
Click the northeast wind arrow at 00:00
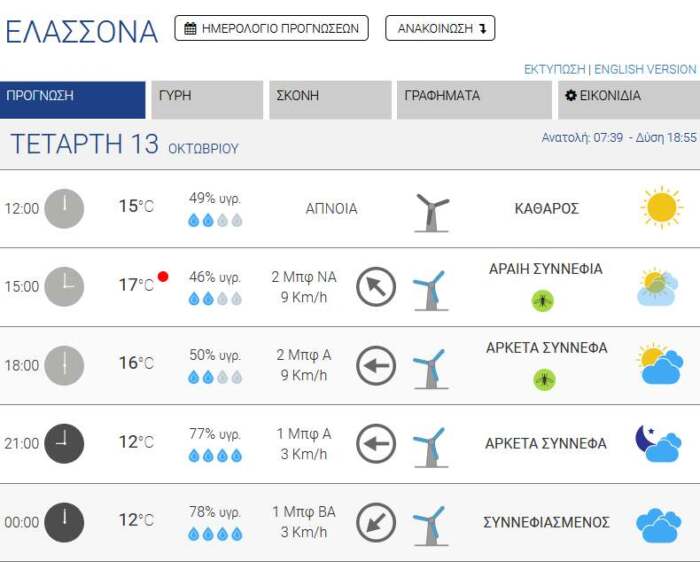[x=376, y=522]
